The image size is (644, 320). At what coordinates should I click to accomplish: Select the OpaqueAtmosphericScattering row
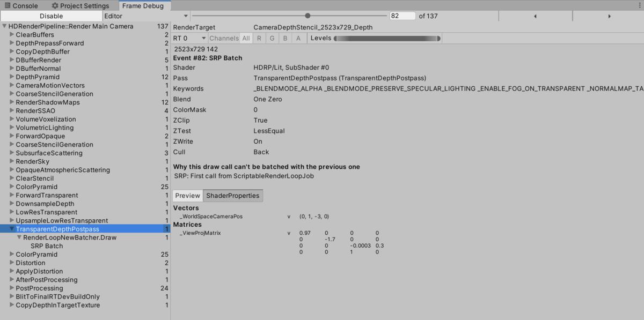click(x=85, y=170)
